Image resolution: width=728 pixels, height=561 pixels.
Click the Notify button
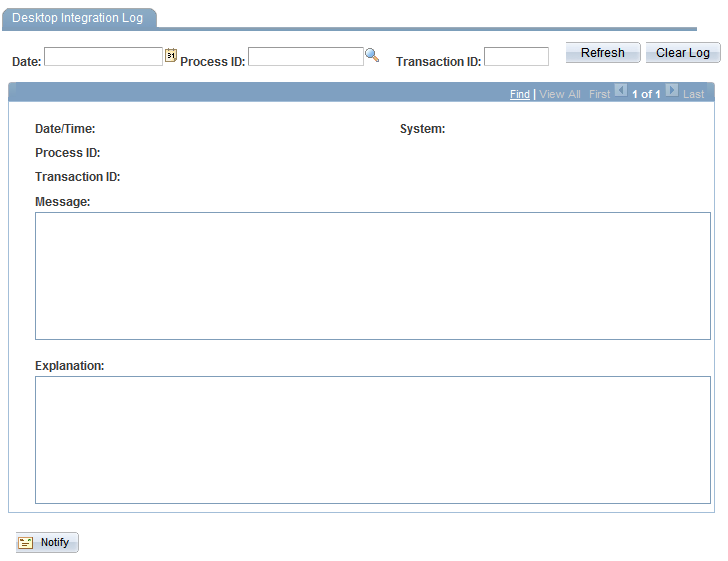[x=47, y=542]
